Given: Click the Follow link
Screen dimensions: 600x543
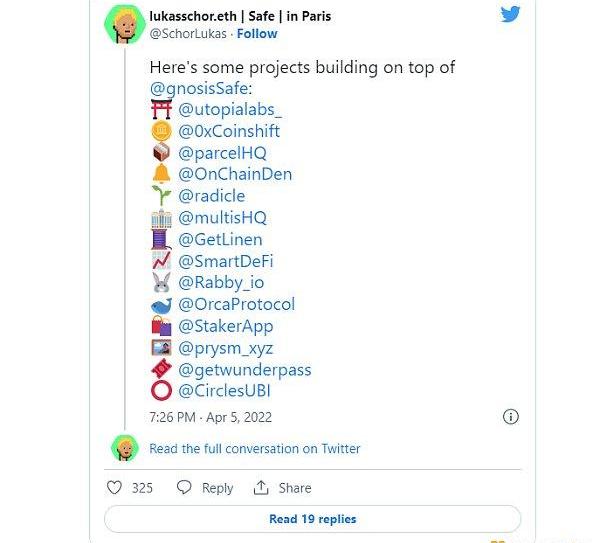Looking at the screenshot, I should (x=257, y=33).
